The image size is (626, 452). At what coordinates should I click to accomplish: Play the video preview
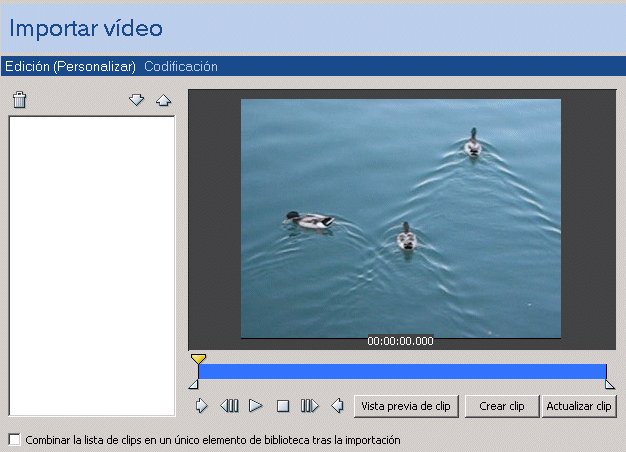pyautogui.click(x=256, y=406)
